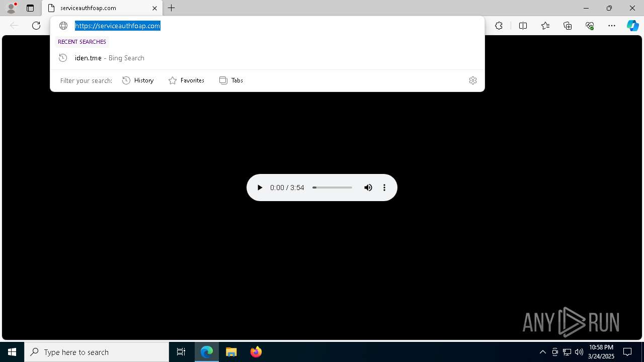This screenshot has width=644, height=362.
Task: Filter search by Tabs
Action: click(x=231, y=80)
